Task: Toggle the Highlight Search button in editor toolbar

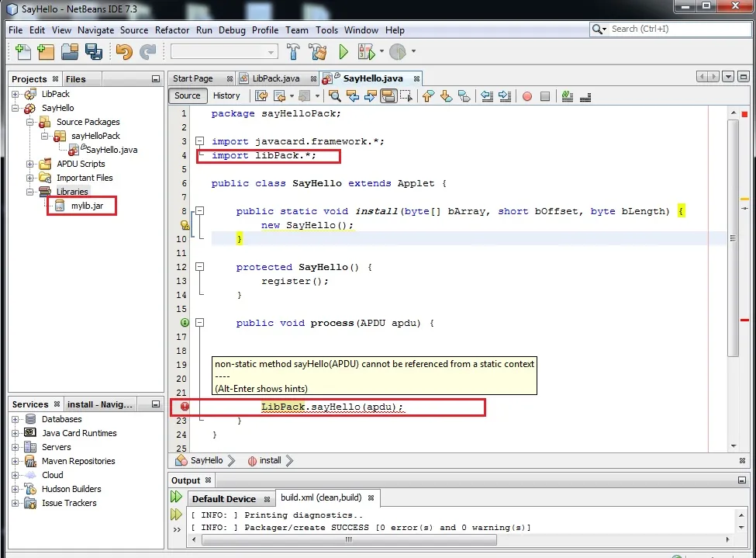Action: pos(388,96)
